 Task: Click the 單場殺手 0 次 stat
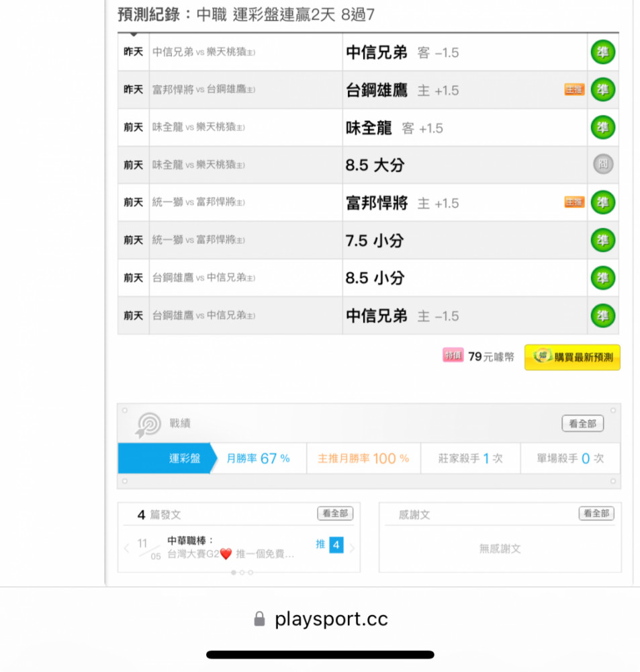(x=570, y=458)
